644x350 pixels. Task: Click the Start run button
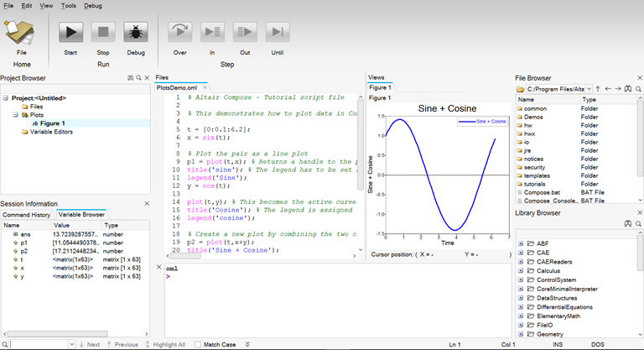pos(70,33)
